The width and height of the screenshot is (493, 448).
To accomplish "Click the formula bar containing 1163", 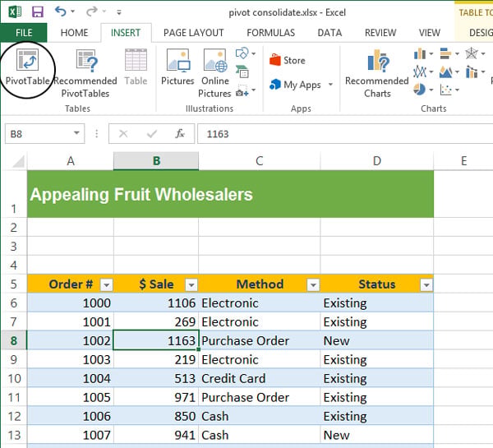I will click(x=345, y=134).
